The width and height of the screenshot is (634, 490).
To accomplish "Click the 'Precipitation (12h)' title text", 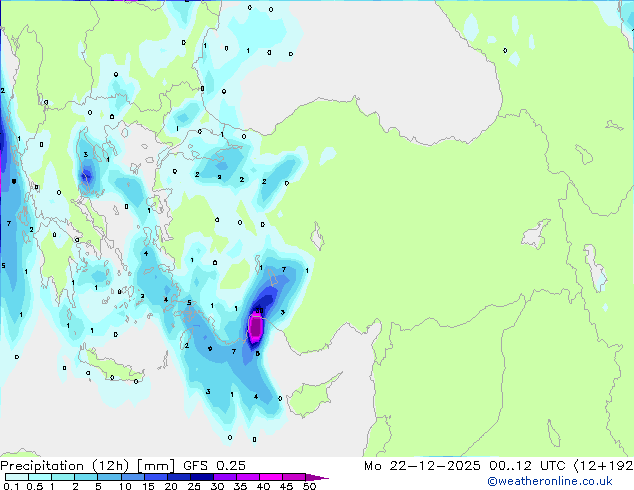I will (x=65, y=466).
